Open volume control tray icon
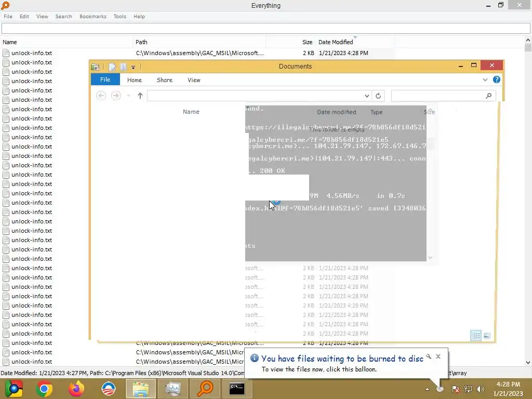This screenshot has width=532, height=399. [x=481, y=389]
